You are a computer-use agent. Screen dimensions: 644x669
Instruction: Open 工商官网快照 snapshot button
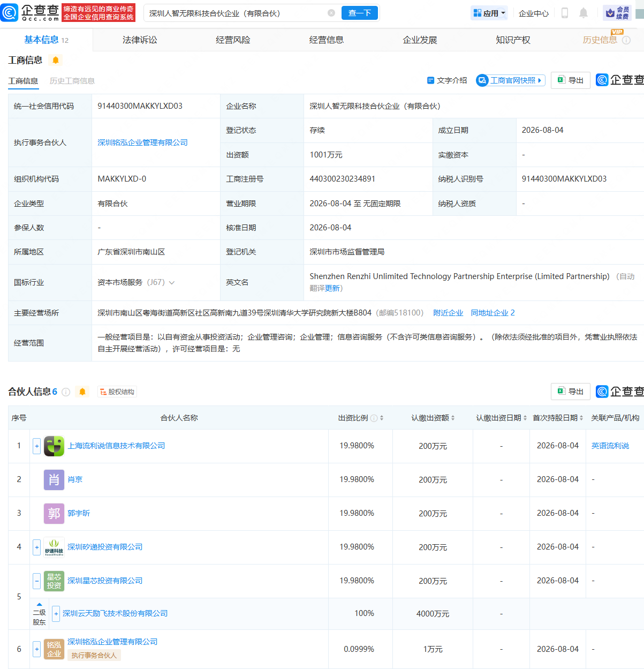511,80
